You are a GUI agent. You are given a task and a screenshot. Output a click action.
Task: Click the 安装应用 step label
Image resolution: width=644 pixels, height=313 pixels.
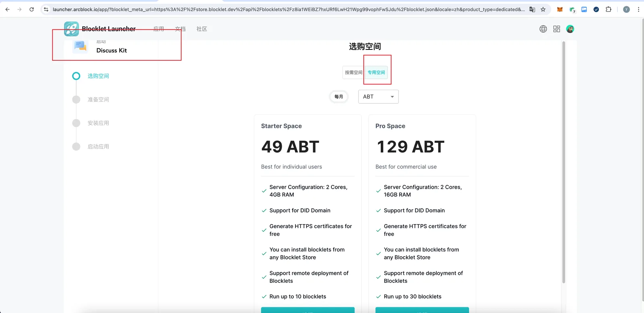(98, 123)
